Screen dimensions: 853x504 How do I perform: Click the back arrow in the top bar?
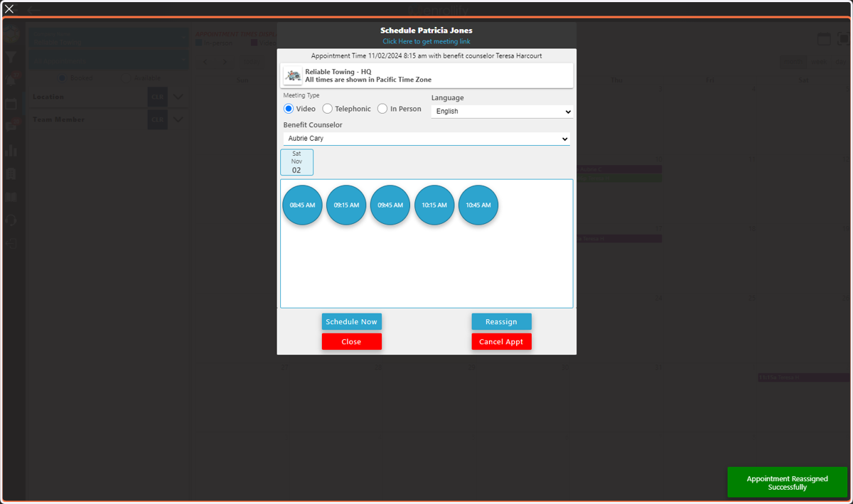pos(33,10)
